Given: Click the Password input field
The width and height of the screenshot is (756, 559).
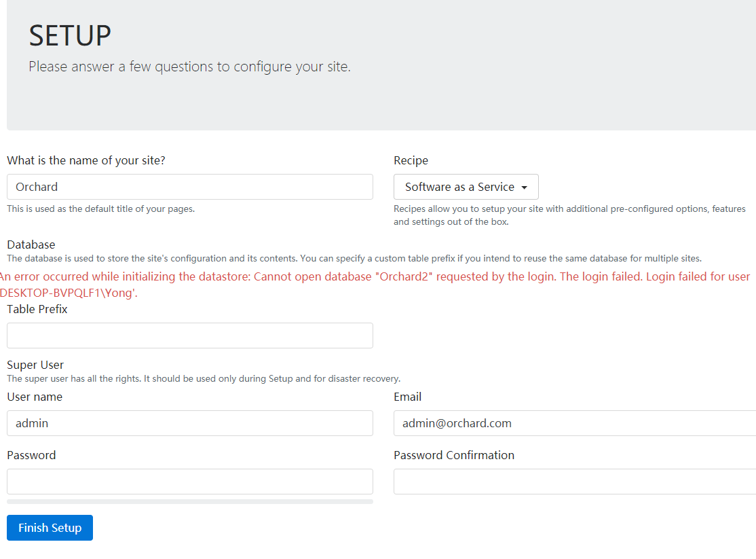Looking at the screenshot, I should click(x=190, y=482).
